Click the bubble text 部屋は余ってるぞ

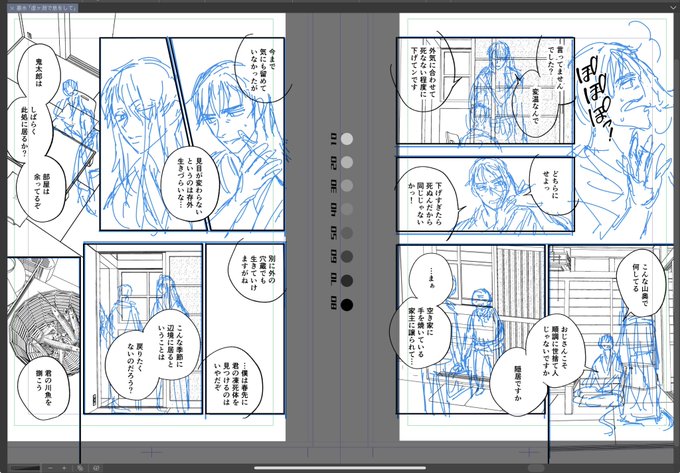(x=43, y=191)
